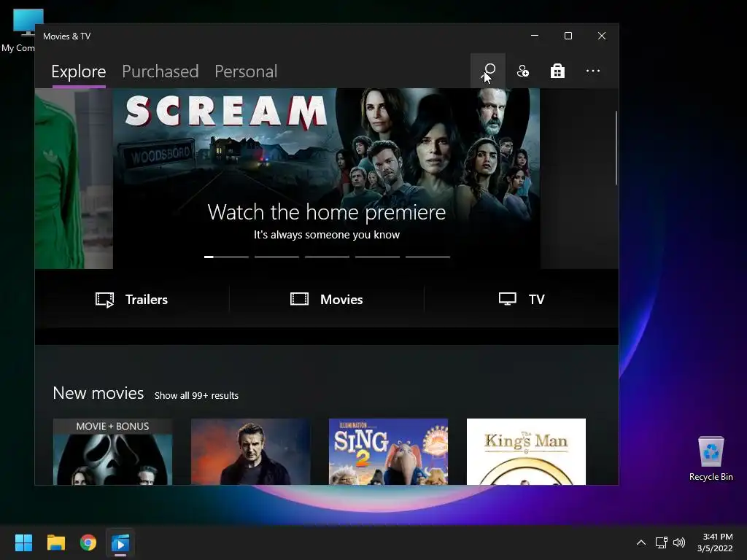The image size is (747, 560).
Task: Click the New movies heading
Action: click(x=98, y=393)
